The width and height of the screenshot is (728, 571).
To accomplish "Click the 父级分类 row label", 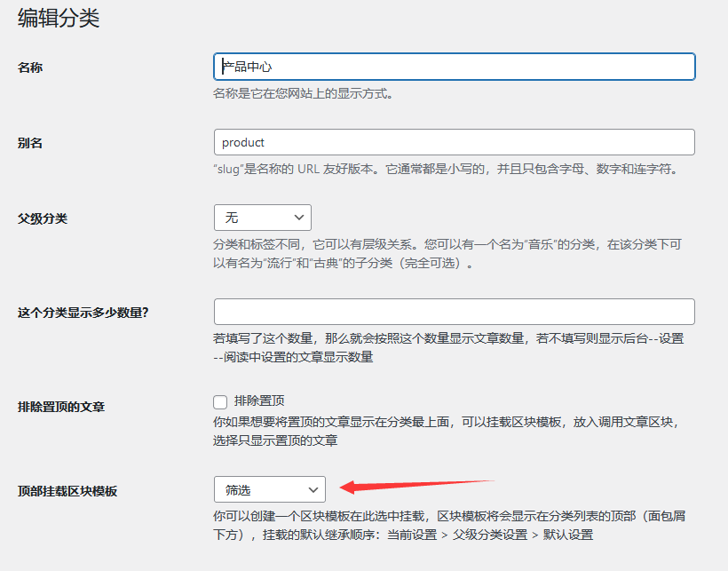I will point(43,217).
